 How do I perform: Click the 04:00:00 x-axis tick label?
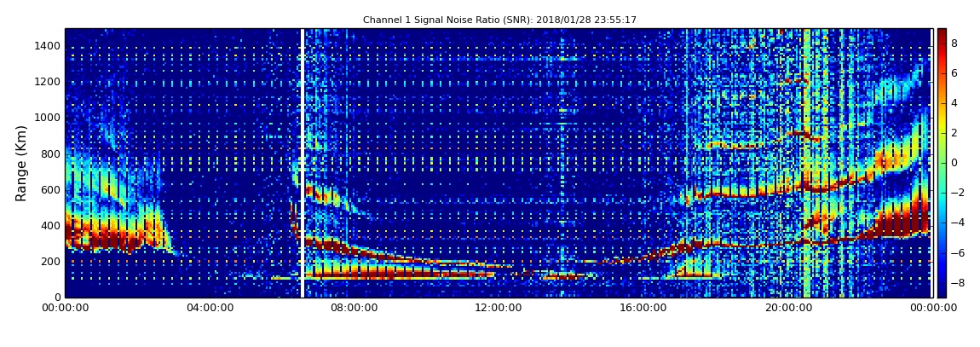[x=210, y=308]
